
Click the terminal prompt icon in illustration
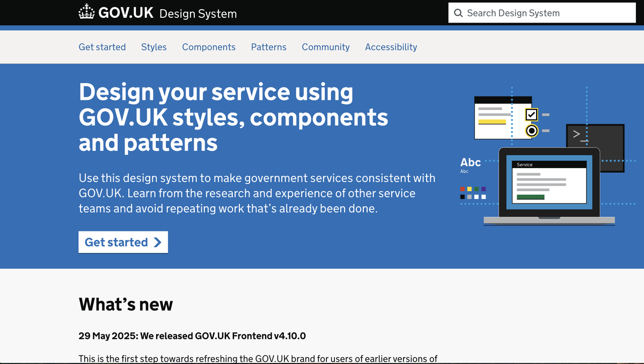tap(581, 136)
